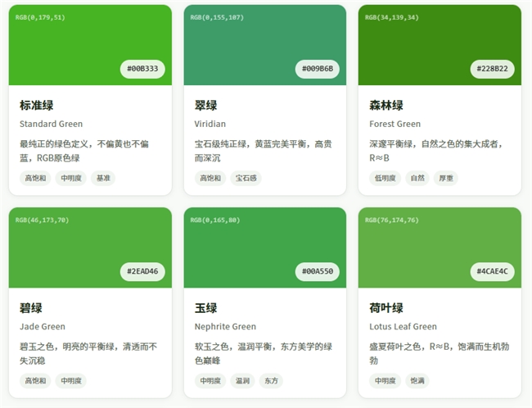This screenshot has height=408, width=532.
Task: Select the 荷叶绿 card title
Action: 386,308
